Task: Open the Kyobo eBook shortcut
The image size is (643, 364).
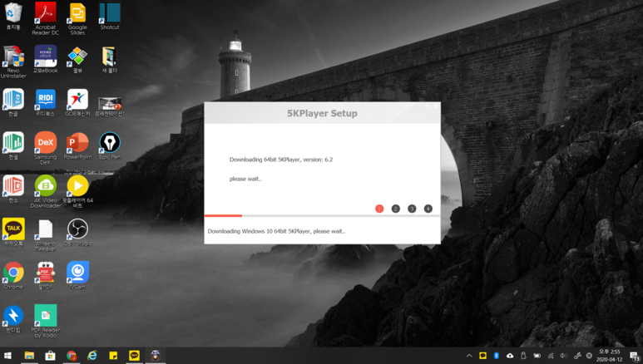Action: (45, 59)
